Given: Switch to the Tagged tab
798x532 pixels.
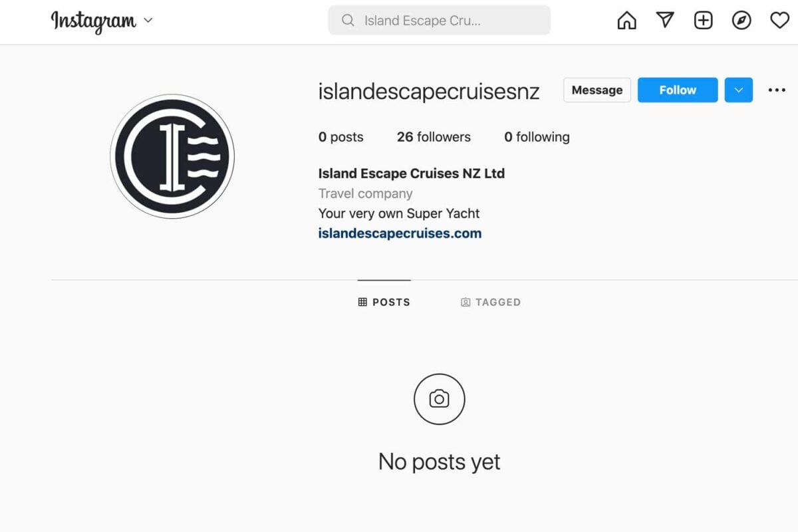Looking at the screenshot, I should point(491,302).
